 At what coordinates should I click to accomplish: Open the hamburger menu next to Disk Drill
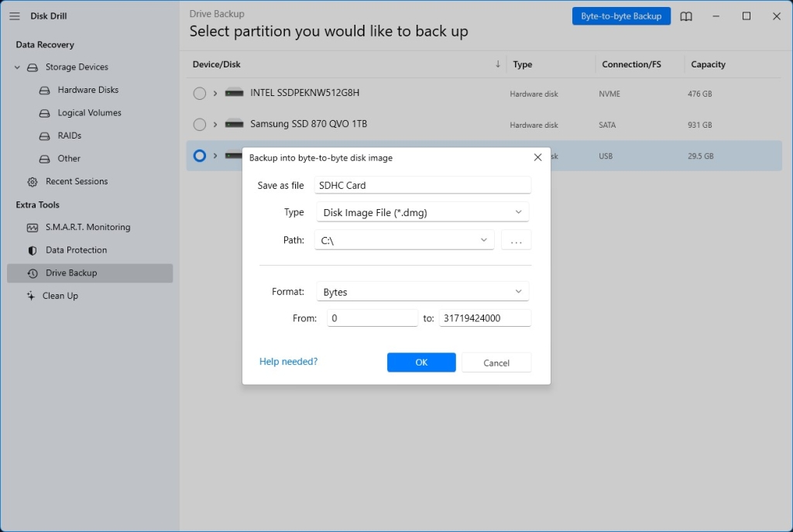15,16
